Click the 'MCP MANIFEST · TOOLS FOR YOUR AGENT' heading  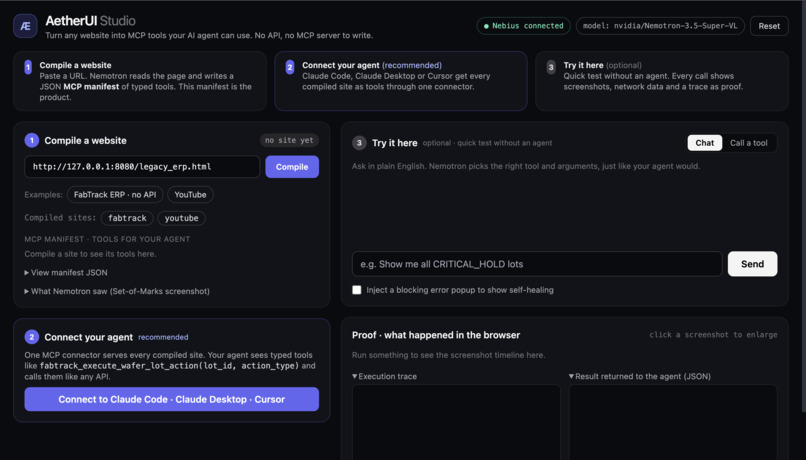point(107,239)
